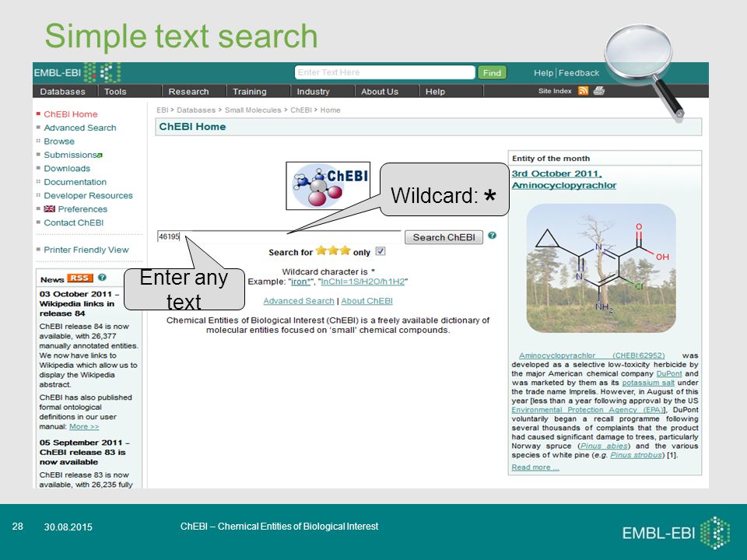This screenshot has width=747, height=560.
Task: Click the help icon in News header
Action: 102,277
